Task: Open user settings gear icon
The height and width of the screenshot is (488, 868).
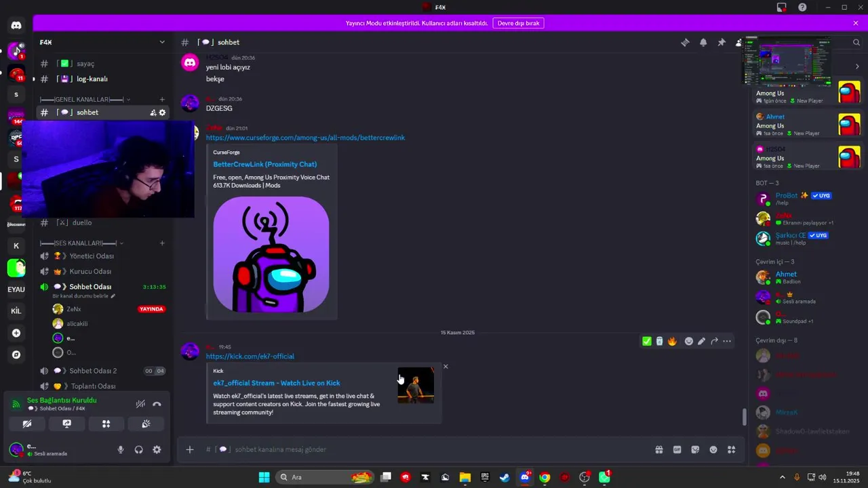Action: coord(157,449)
